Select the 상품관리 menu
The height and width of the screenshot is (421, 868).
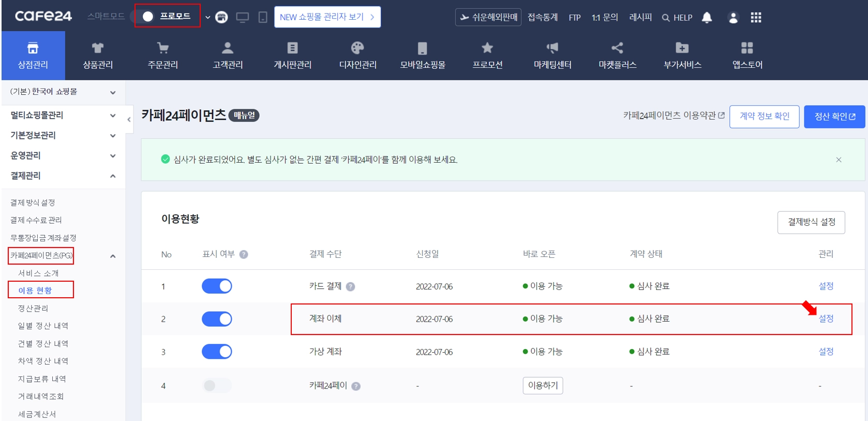click(98, 55)
